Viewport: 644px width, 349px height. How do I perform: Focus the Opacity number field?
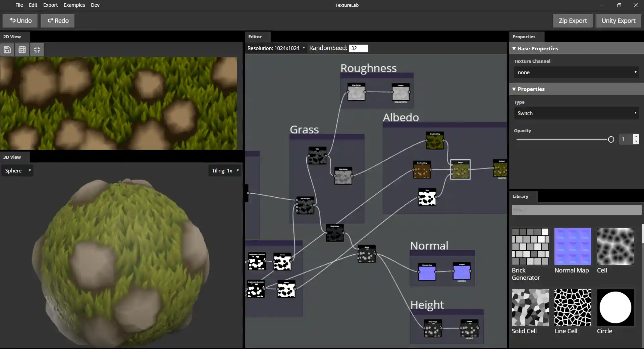coord(626,139)
